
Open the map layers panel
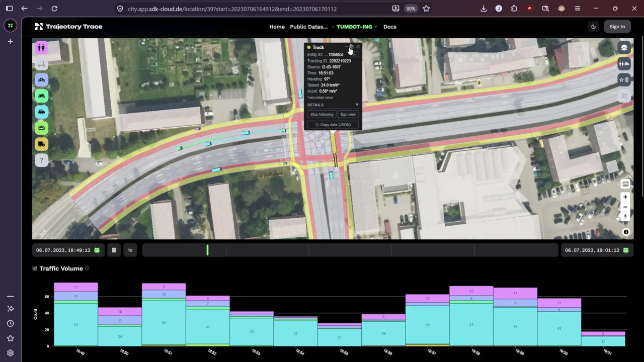624,48
